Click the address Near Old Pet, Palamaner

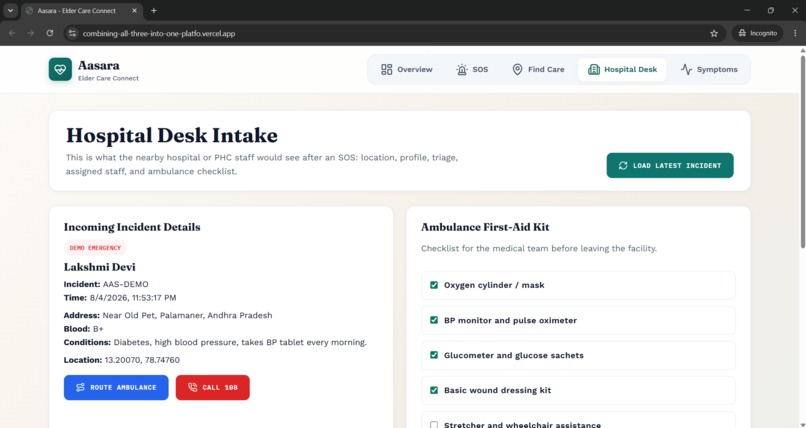pyautogui.click(x=187, y=315)
